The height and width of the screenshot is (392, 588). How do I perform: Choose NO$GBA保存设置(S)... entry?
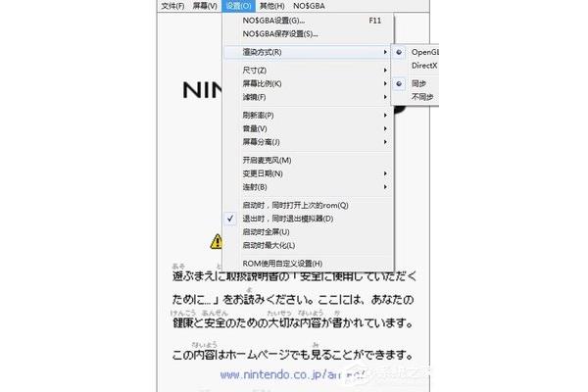pos(308,34)
